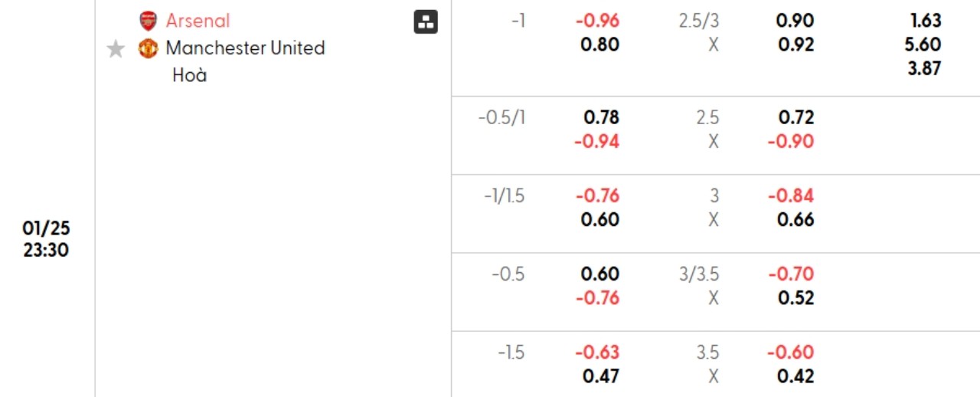The height and width of the screenshot is (397, 980).
Task: Pick handicap -1 odds of 0.80
Action: pyautogui.click(x=599, y=44)
